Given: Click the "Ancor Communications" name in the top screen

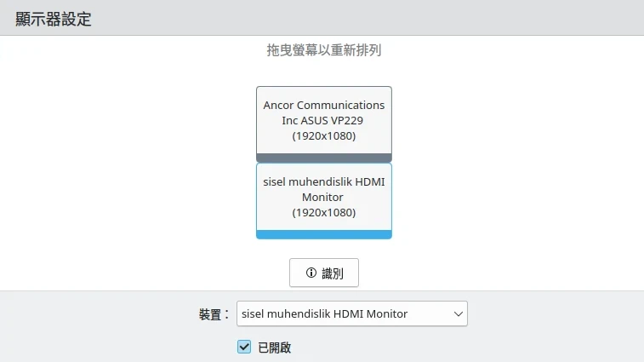Looking at the screenshot, I should point(323,105).
